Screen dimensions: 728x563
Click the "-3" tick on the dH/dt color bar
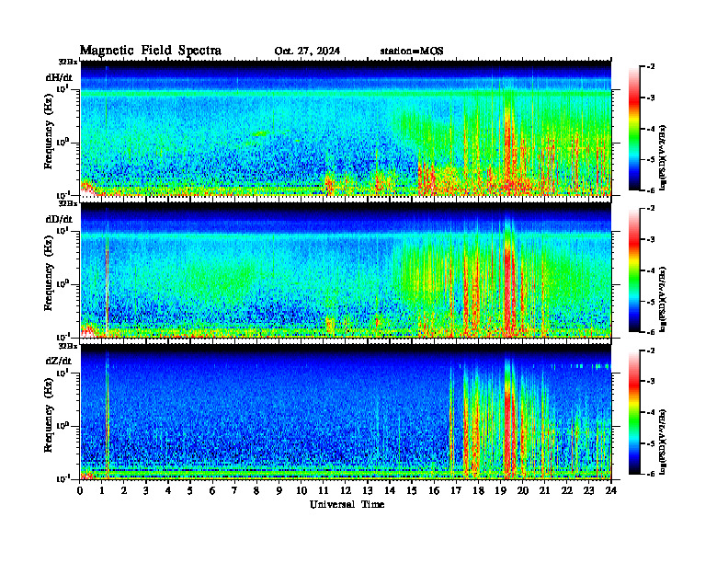[650, 98]
